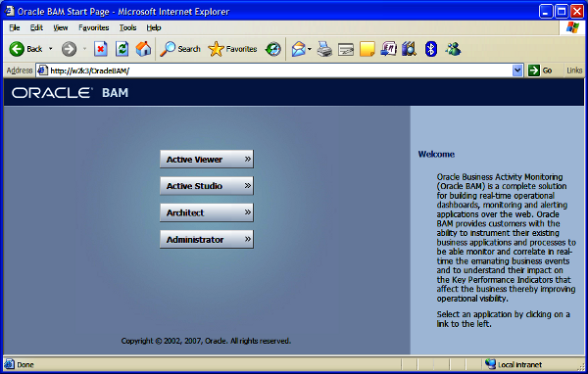Open the Search toolbar button
The width and height of the screenshot is (588, 374).
[x=180, y=49]
